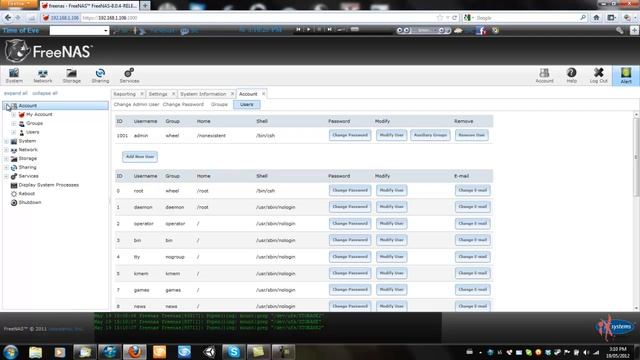Bookmark the page with star icon

[x=440, y=18]
